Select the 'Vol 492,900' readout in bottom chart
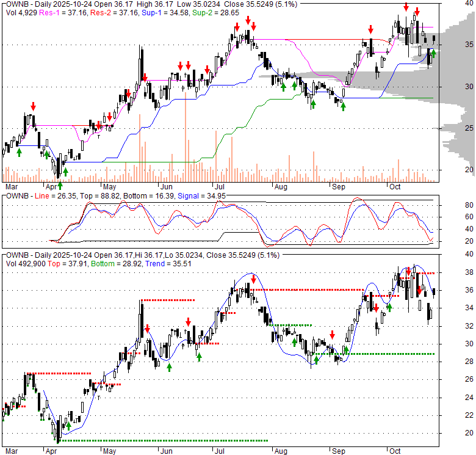Image resolution: width=476 pixels, height=455 pixels. click(x=26, y=264)
